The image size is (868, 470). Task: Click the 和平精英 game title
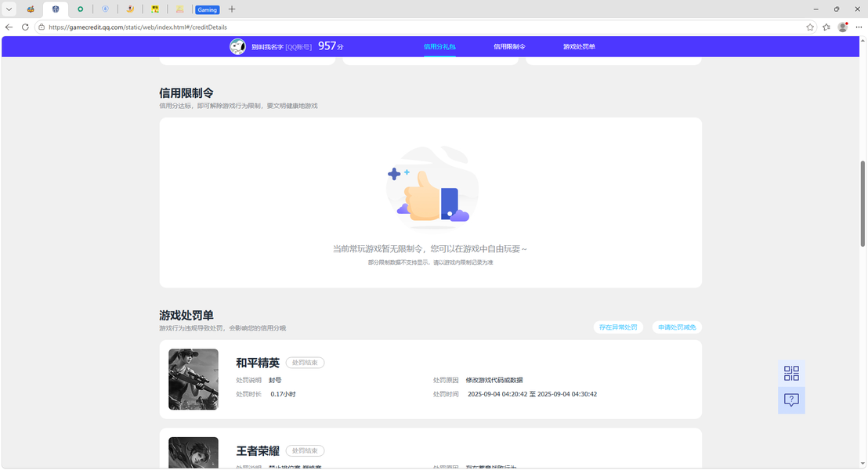click(258, 363)
